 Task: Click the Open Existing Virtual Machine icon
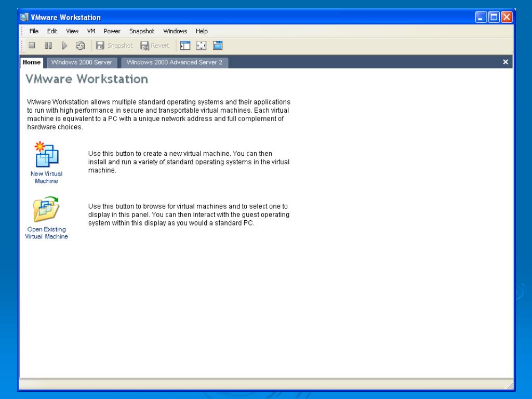tap(46, 209)
